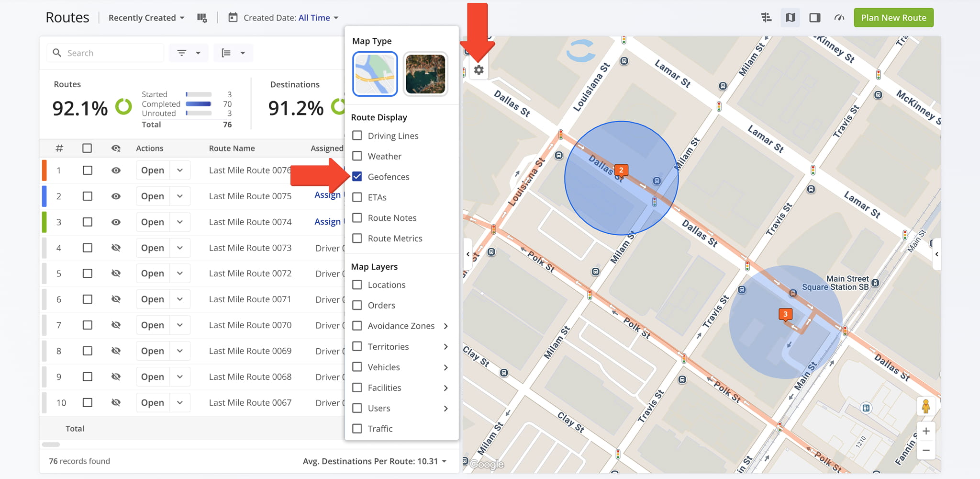This screenshot has width=980, height=479.
Task: Enable the Driving Lines checkbox
Action: point(357,136)
